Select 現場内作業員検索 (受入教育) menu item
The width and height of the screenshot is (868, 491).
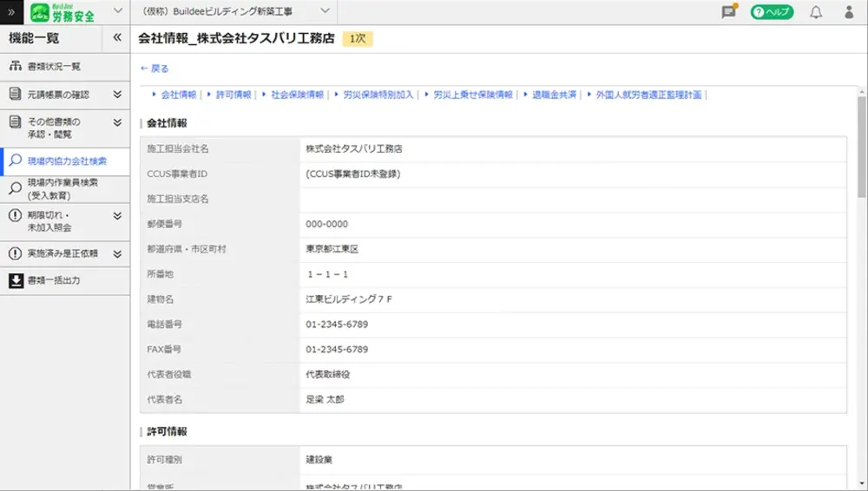62,188
